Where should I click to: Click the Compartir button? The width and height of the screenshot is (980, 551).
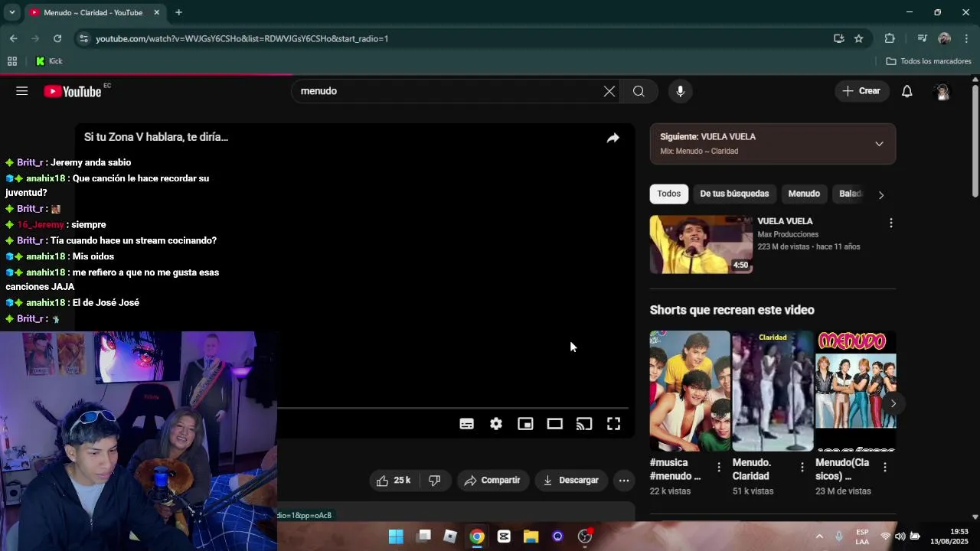tap(492, 481)
